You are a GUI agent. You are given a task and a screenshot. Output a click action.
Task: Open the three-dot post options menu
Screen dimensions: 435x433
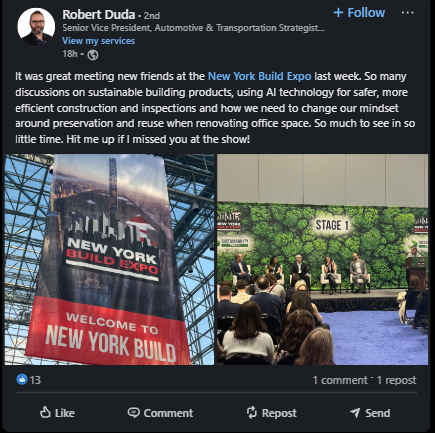point(407,13)
